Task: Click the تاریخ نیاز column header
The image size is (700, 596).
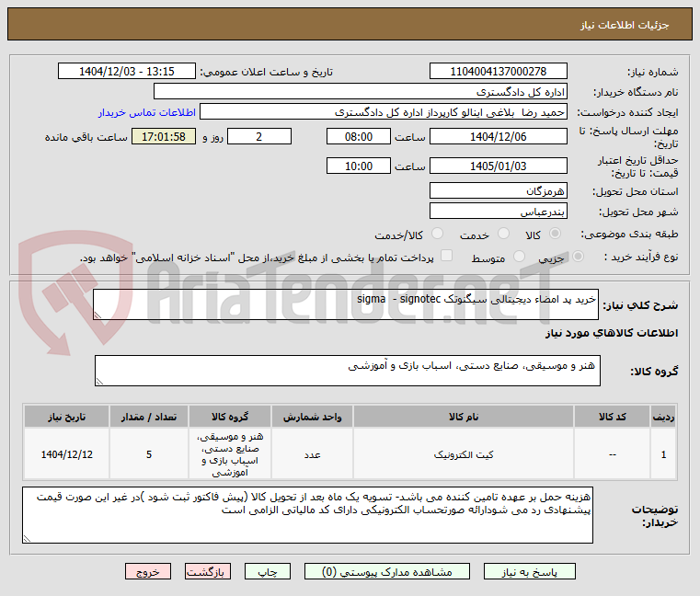Action: point(66,417)
